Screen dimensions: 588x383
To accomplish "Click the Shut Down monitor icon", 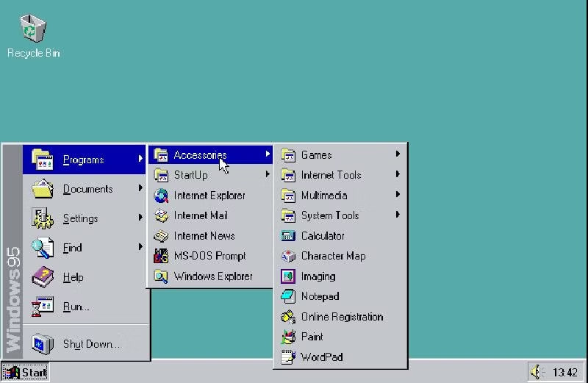I will (43, 343).
